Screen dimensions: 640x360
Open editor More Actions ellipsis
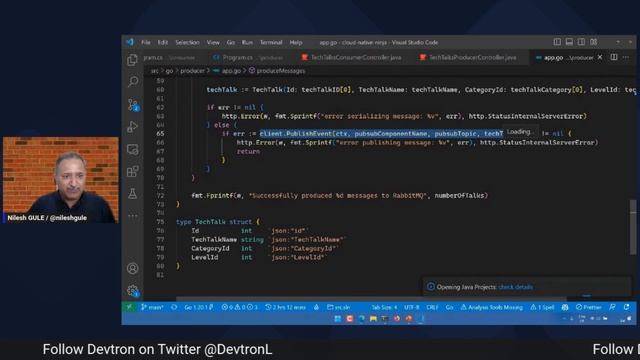(626, 57)
